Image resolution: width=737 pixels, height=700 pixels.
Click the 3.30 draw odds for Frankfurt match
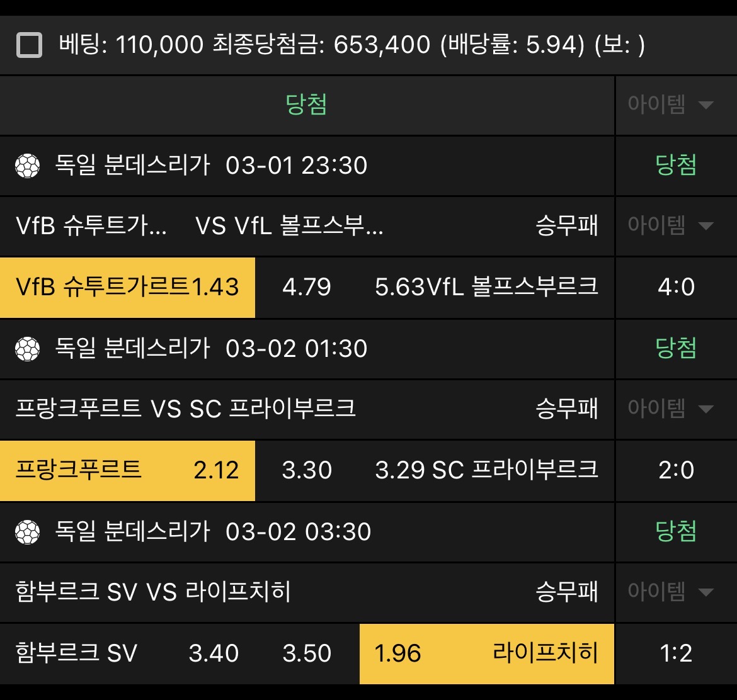click(307, 471)
